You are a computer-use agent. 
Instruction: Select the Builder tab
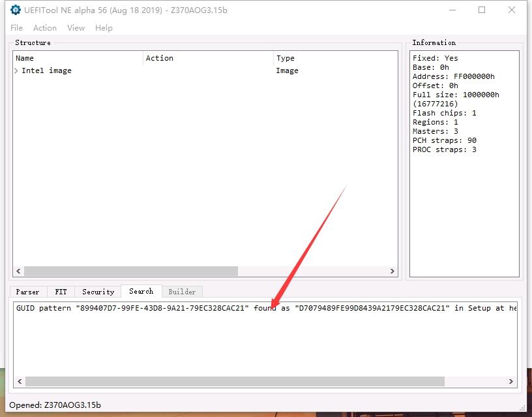pos(182,292)
